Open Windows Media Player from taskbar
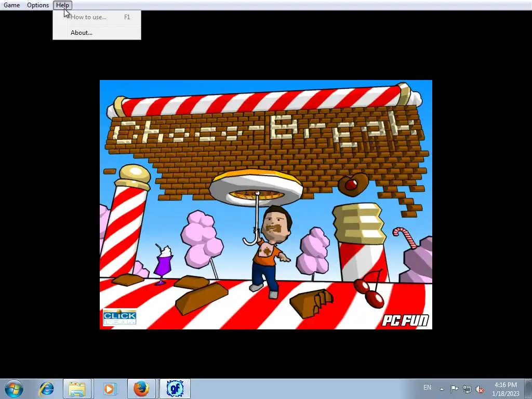 tap(109, 389)
